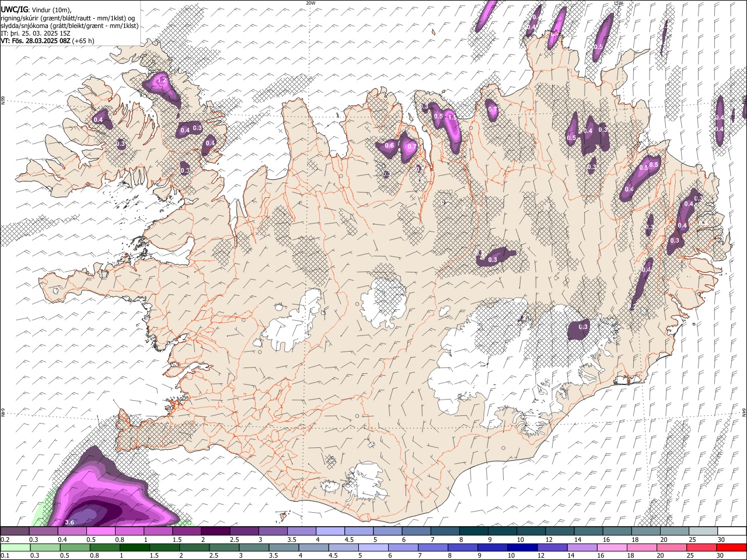Click the lavender 4 swatch in snow legend
The height and width of the screenshot is (560, 747).
pos(330,531)
